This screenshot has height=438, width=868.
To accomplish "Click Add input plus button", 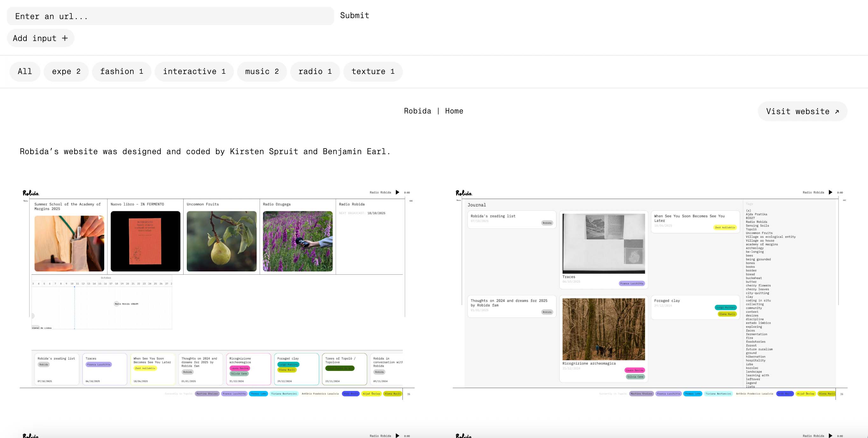I will point(40,38).
